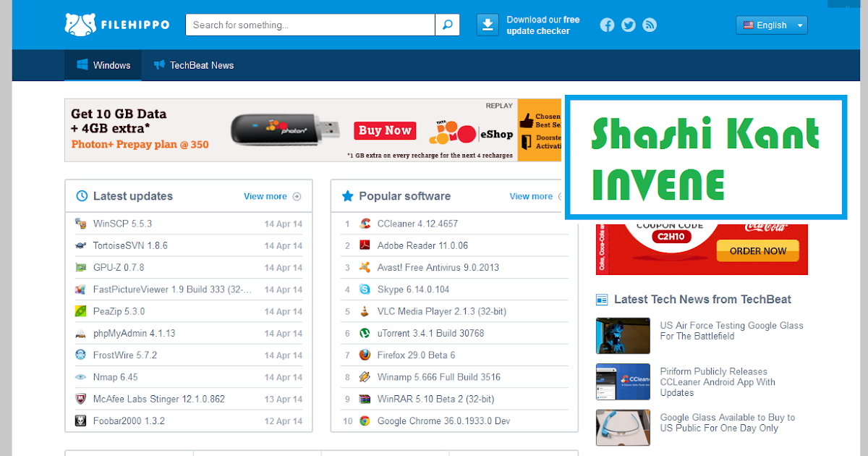Click the Adobe Reader icon
The image size is (868, 456).
coord(365,245)
